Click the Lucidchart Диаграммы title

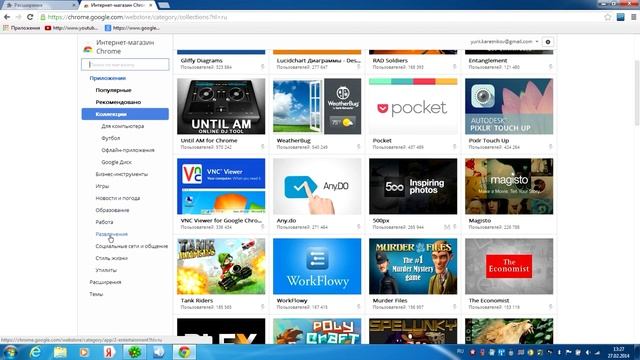[318, 60]
